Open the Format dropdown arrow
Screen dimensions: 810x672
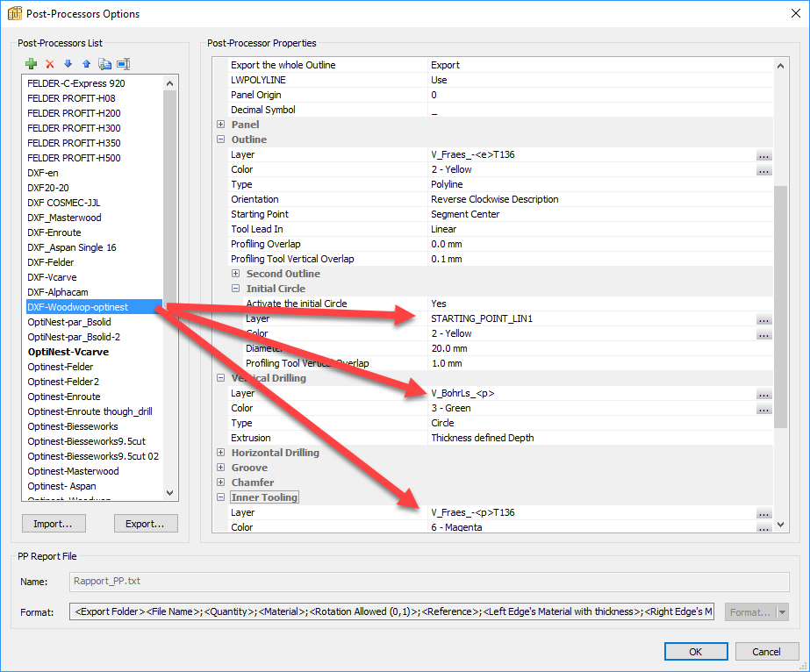783,612
